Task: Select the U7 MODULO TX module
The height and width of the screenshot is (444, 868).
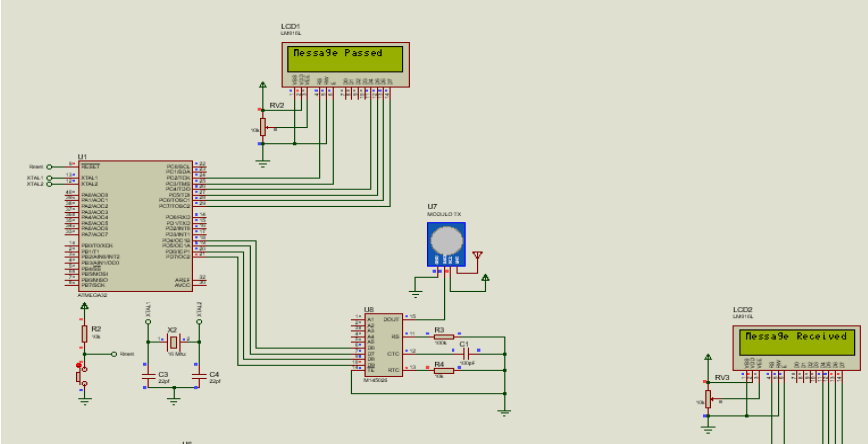Action: coord(446,244)
